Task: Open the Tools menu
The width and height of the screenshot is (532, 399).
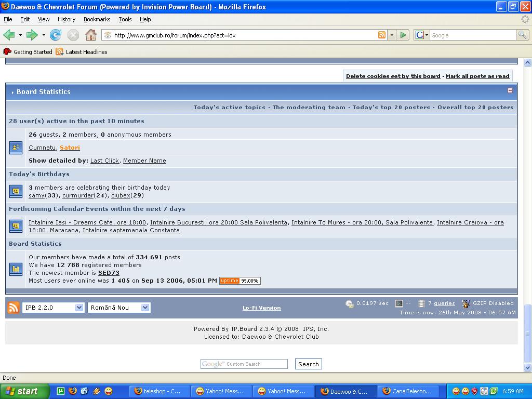Action: tap(125, 19)
